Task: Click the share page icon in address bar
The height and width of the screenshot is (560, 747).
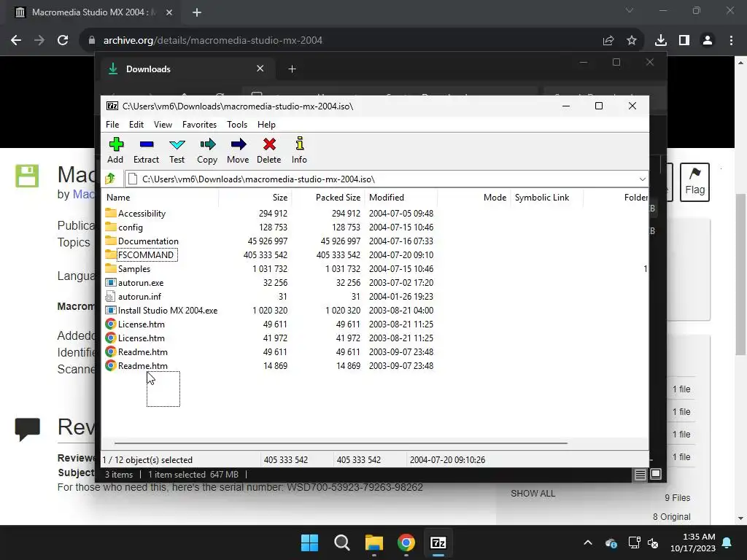Action: tap(608, 41)
